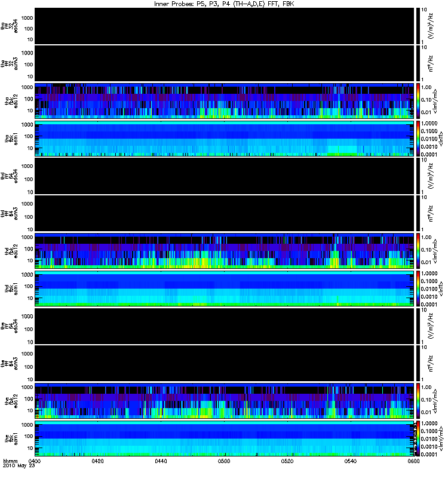Click the rainbow color bar of tha fbk scm1
This screenshot has width=448, height=478.
point(418,139)
